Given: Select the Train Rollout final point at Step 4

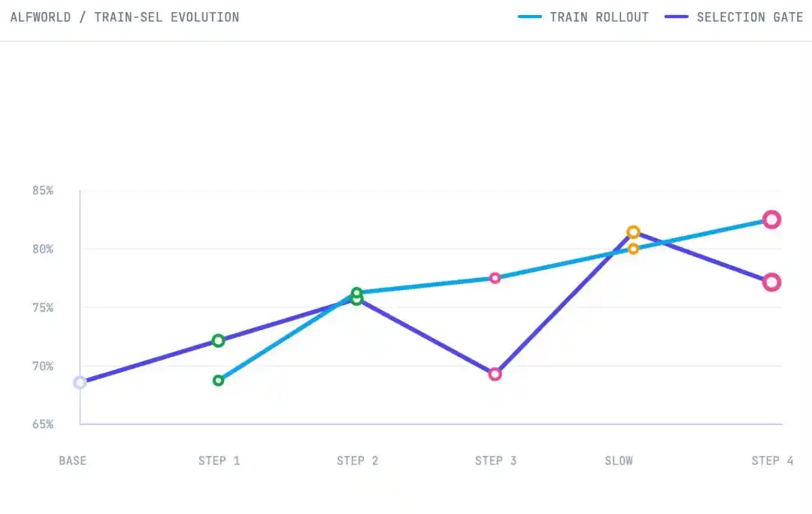Looking at the screenshot, I should (x=771, y=219).
